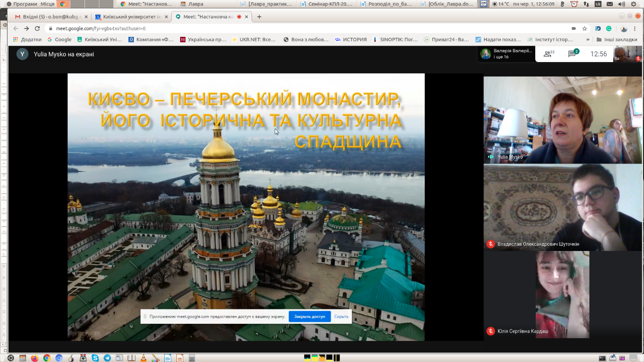Open the Інші закладки bookmarks folder
The image size is (644, 362).
pos(616,40)
